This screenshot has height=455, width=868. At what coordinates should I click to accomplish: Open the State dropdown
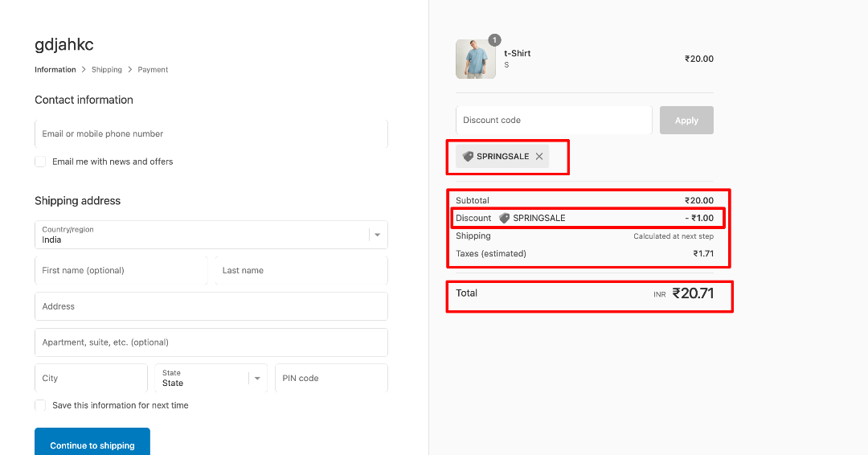tap(211, 378)
